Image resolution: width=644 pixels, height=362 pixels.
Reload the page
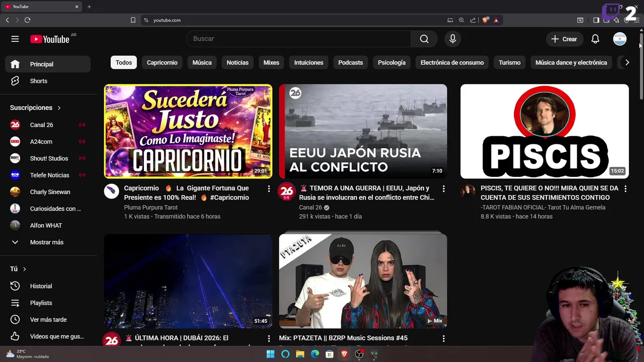pyautogui.click(x=27, y=20)
